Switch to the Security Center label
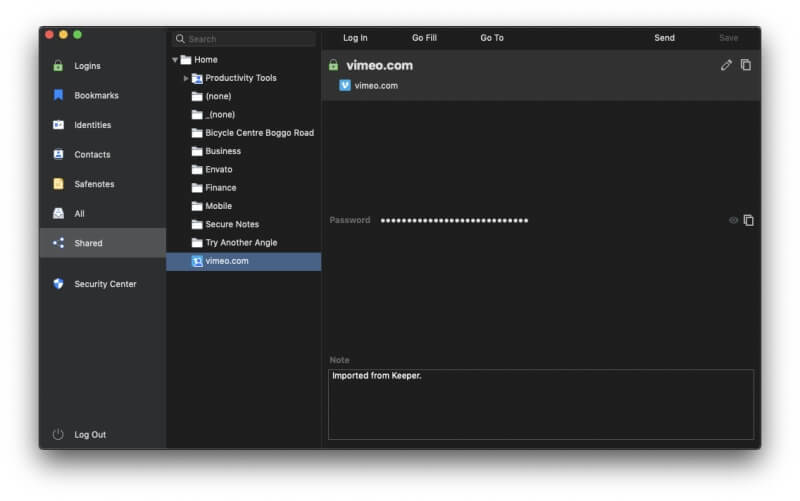Viewport: 800px width, 501px height. (105, 284)
